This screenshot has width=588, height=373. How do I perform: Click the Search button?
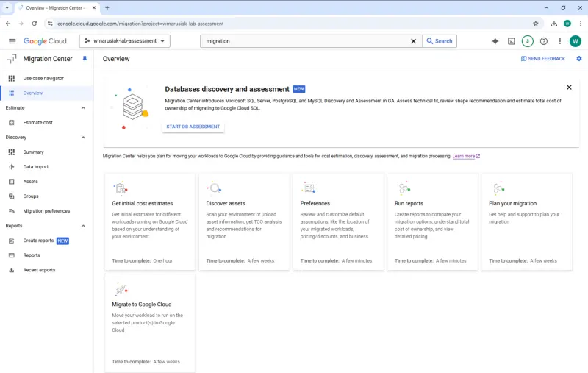(440, 41)
